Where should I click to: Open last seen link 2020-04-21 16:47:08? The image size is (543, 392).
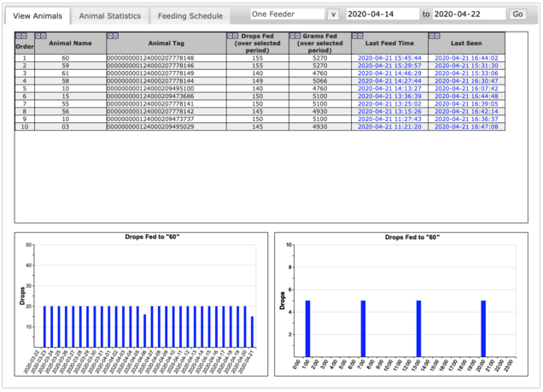[x=466, y=126]
